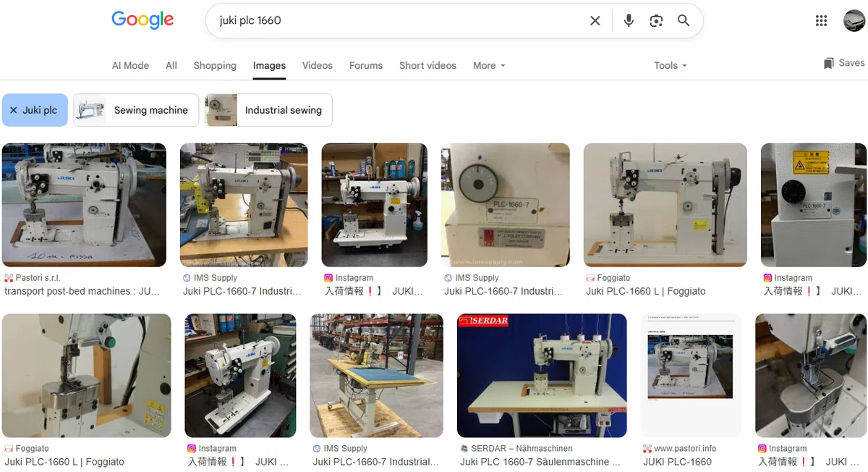The width and height of the screenshot is (868, 472).
Task: Click the Google logo
Action: click(x=142, y=20)
